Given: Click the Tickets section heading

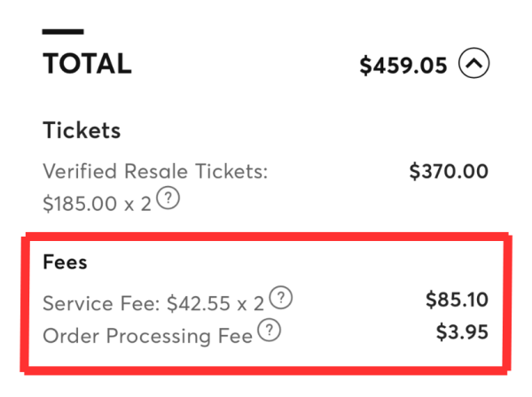Looking at the screenshot, I should (82, 130).
